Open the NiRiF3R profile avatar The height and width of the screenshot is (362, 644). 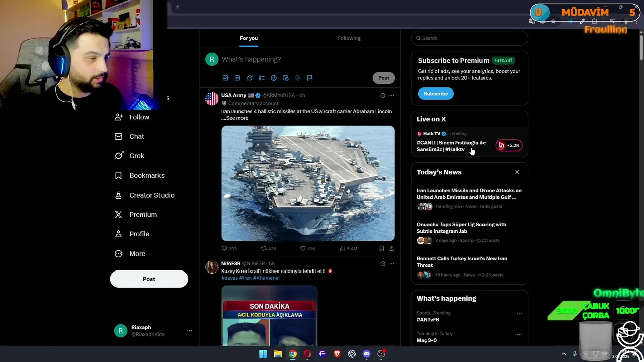pos(212,267)
